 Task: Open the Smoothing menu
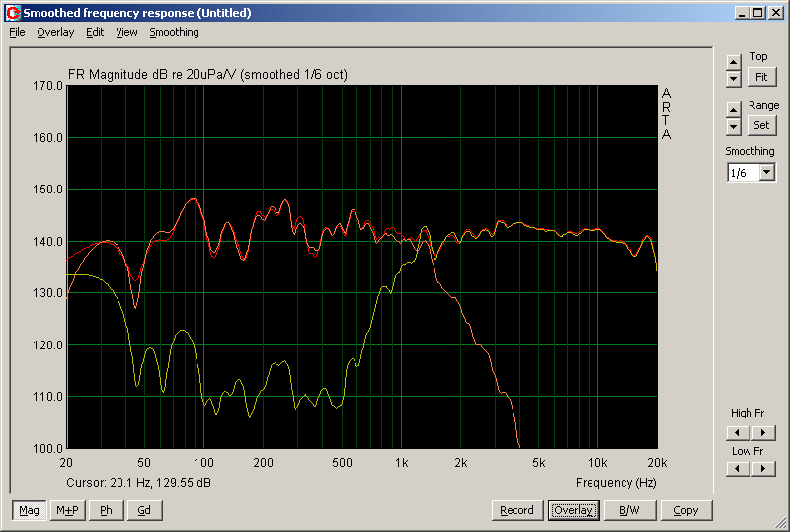point(174,32)
